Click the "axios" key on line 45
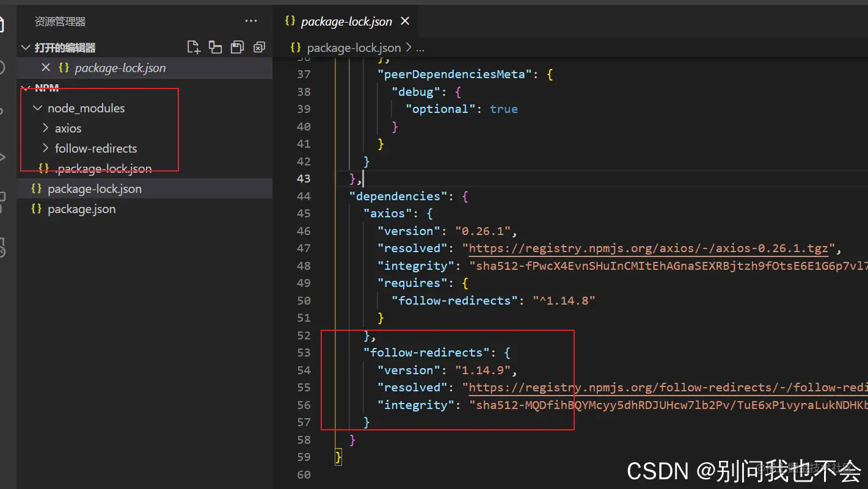This screenshot has width=868, height=489. (387, 214)
